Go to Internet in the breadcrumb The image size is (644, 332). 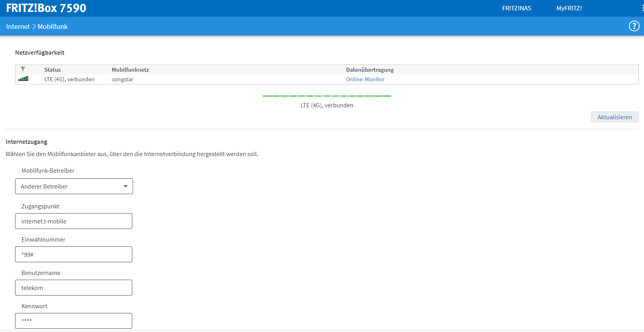coord(18,27)
